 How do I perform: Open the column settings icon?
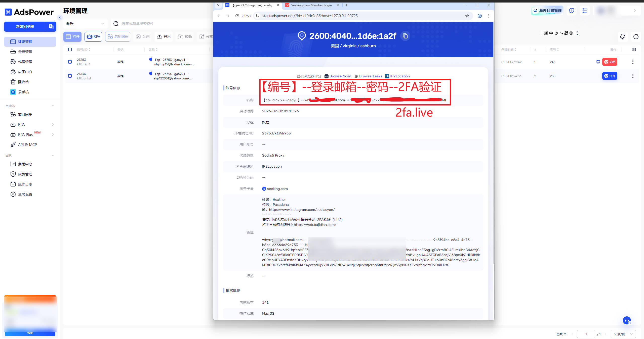[x=634, y=50]
